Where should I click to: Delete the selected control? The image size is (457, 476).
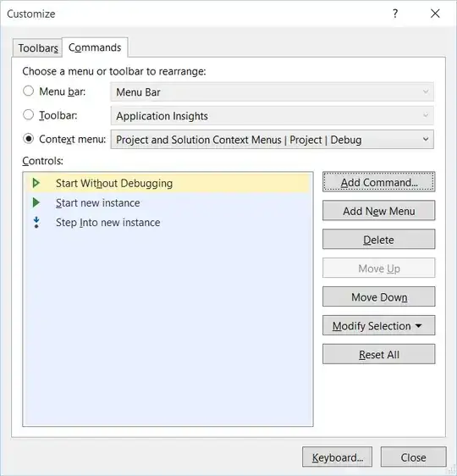click(x=378, y=239)
